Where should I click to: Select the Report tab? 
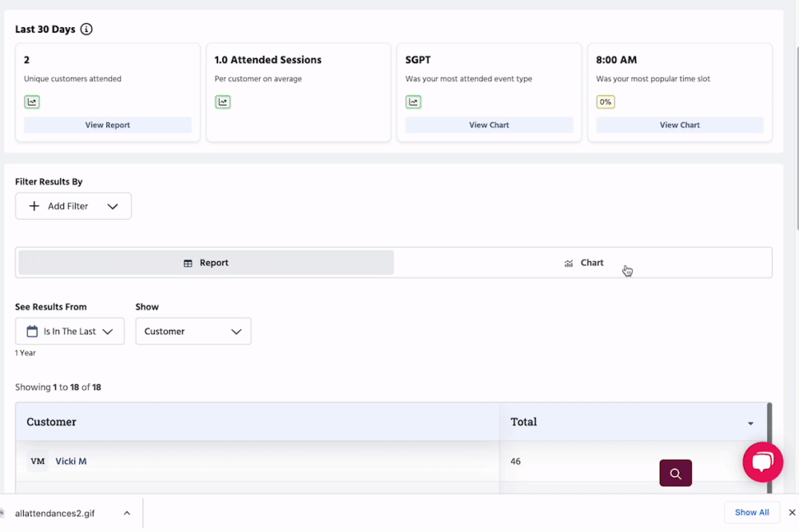pyautogui.click(x=206, y=263)
